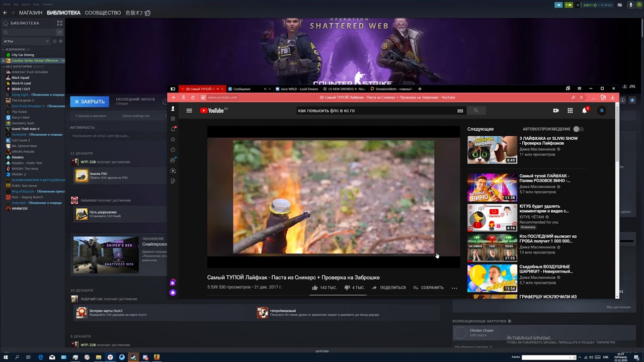Click Steam back navigation arrow
The width and height of the screenshot is (644, 362).
[x=5, y=13]
